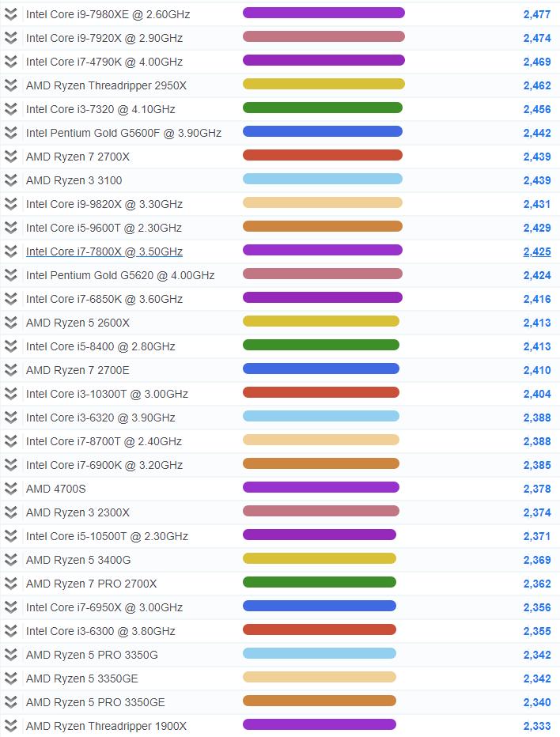This screenshot has width=560, height=737.
Task: Click the yellow bar for Threadripper 2950X
Action: pos(324,84)
